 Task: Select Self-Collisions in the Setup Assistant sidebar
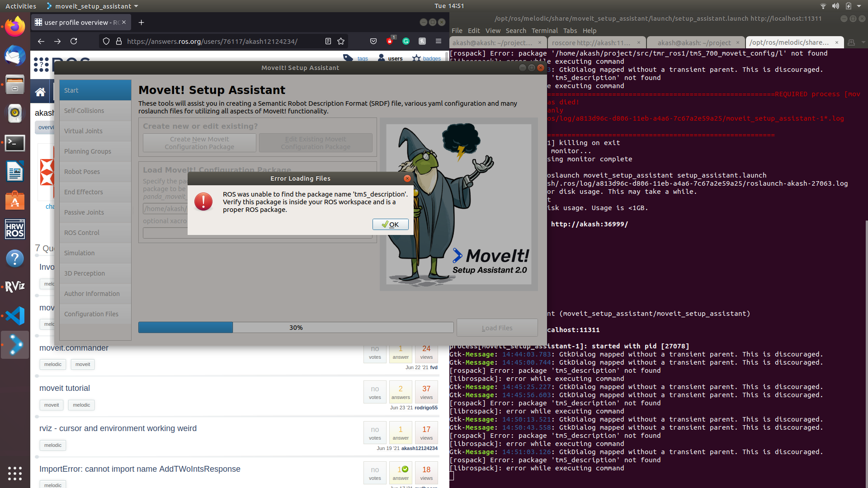[95, 111]
